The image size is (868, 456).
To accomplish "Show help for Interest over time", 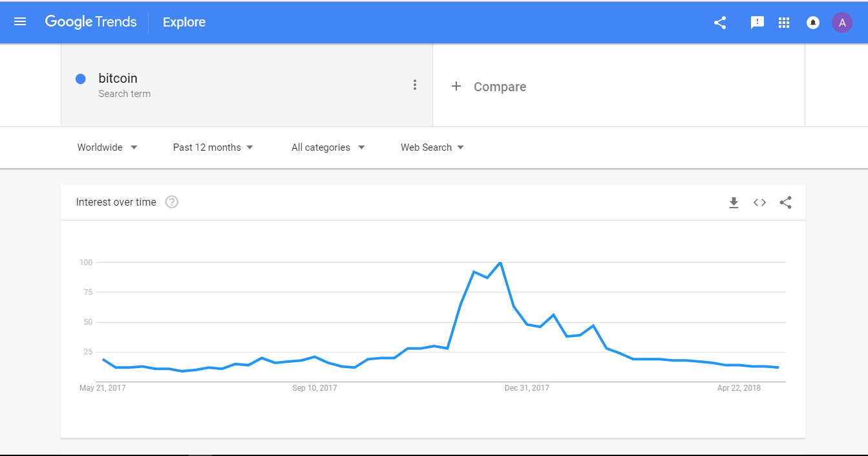I will pyautogui.click(x=171, y=202).
